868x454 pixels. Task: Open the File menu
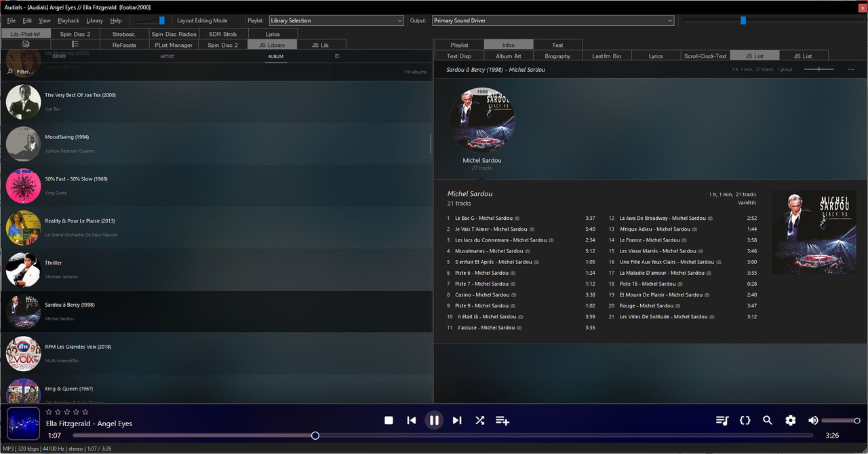(x=12, y=20)
